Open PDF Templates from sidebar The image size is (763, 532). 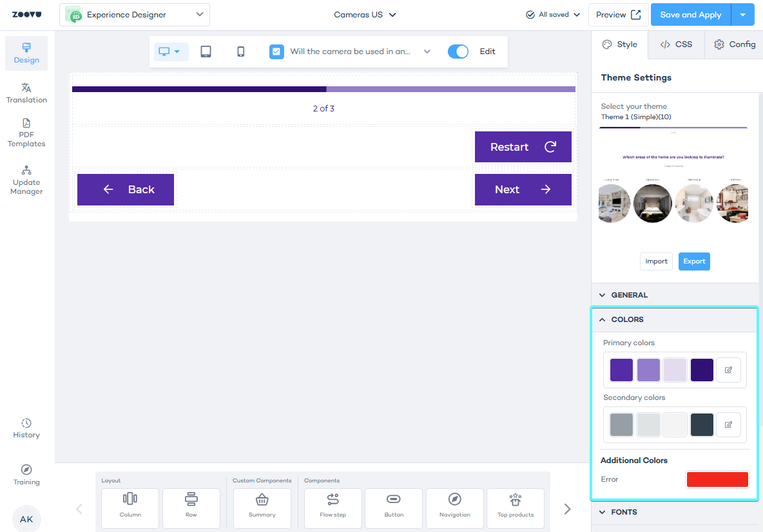click(26, 133)
